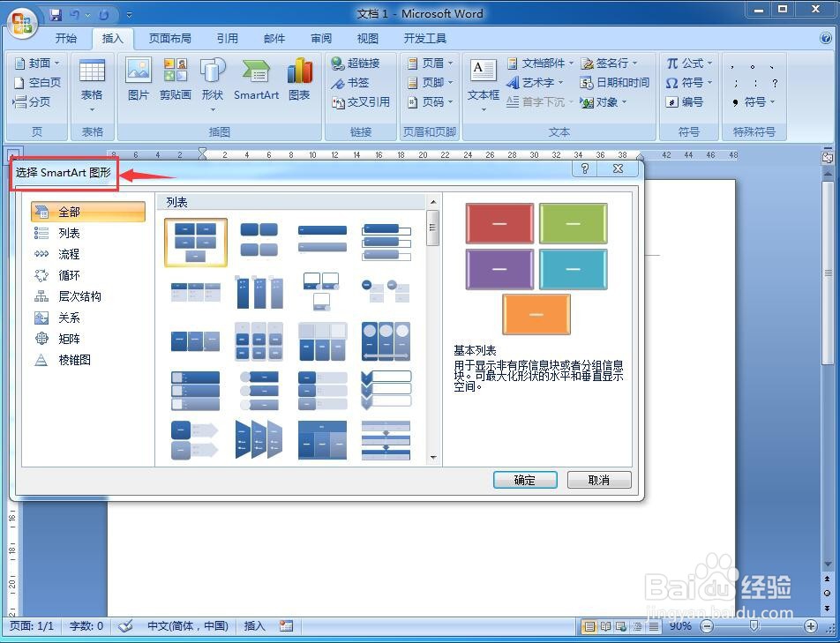840x643 pixels.
Task: Insert a chart (图表)
Action: [x=299, y=79]
